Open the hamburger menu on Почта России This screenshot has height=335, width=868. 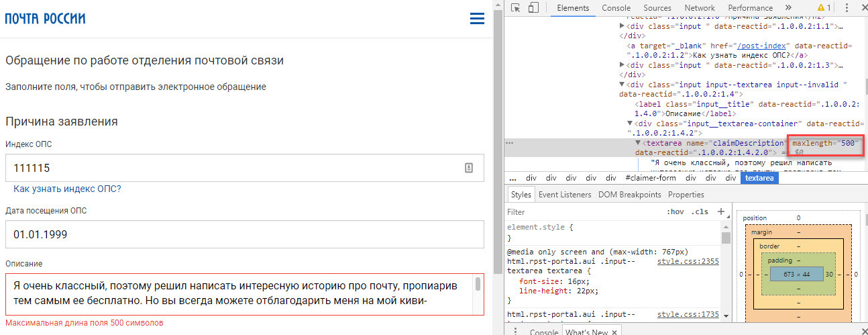tap(477, 19)
